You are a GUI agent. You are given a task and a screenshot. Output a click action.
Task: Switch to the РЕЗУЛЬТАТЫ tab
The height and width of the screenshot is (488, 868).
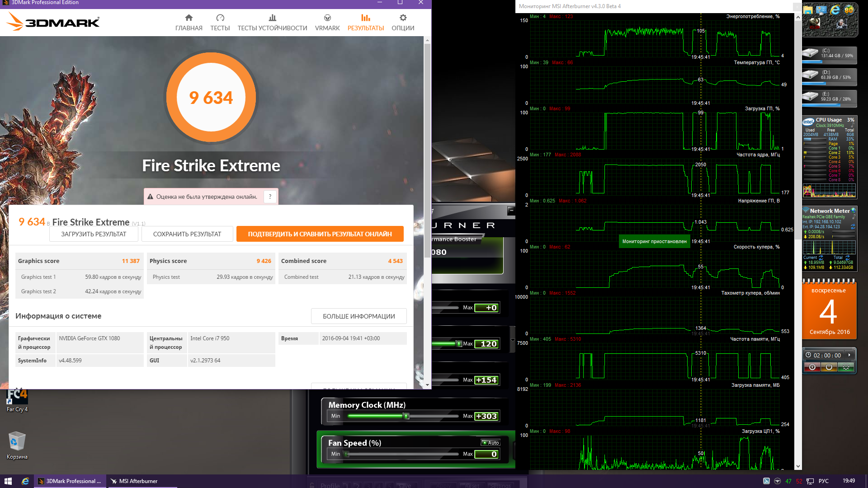click(365, 22)
